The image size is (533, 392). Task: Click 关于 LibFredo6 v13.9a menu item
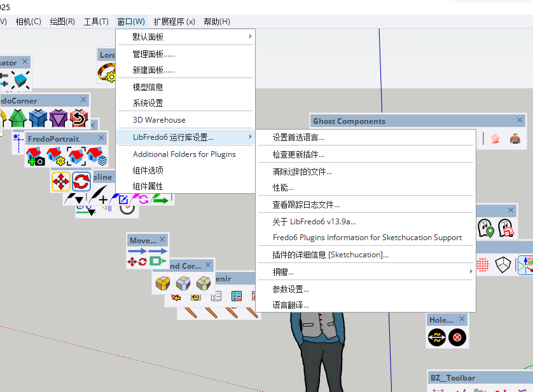coord(314,221)
